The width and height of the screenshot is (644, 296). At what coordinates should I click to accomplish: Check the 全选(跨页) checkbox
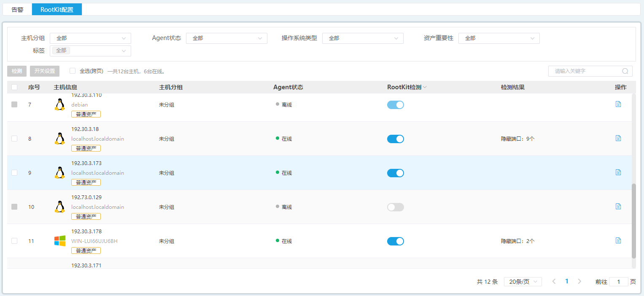click(73, 71)
